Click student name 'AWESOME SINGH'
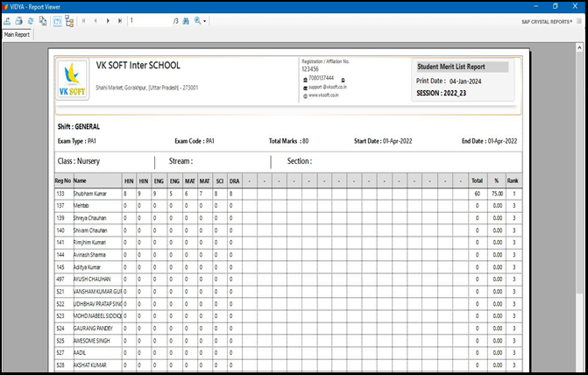Image resolution: width=588 pixels, height=375 pixels. click(x=92, y=341)
